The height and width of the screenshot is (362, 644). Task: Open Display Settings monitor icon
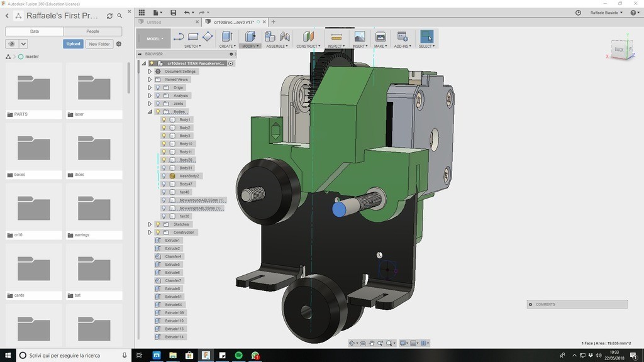(403, 343)
